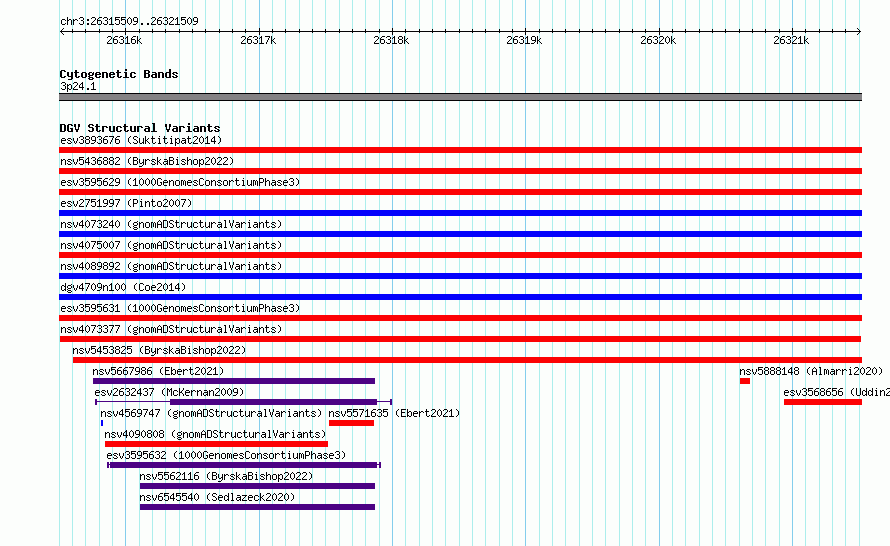Click the red bar under nsv4075007

pos(460,255)
